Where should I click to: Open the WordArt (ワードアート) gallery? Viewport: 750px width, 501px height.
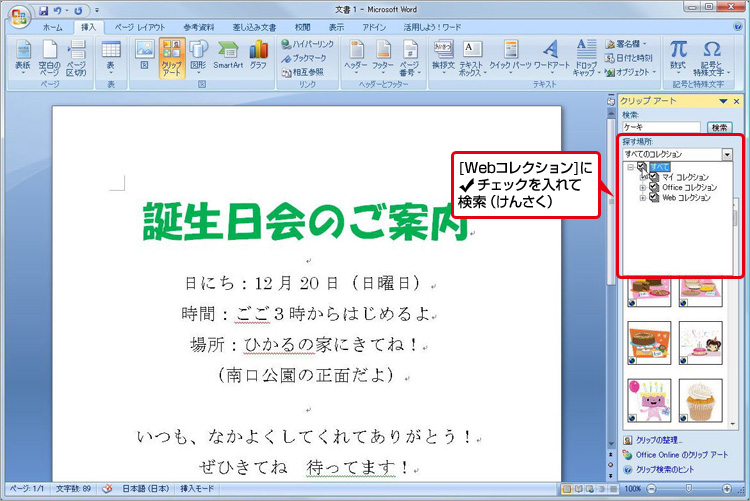(x=551, y=58)
